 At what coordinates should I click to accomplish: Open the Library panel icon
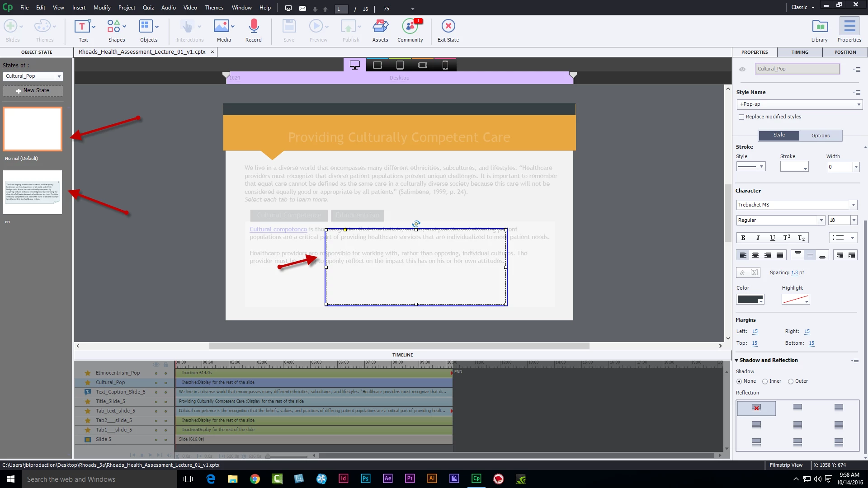coord(819,26)
